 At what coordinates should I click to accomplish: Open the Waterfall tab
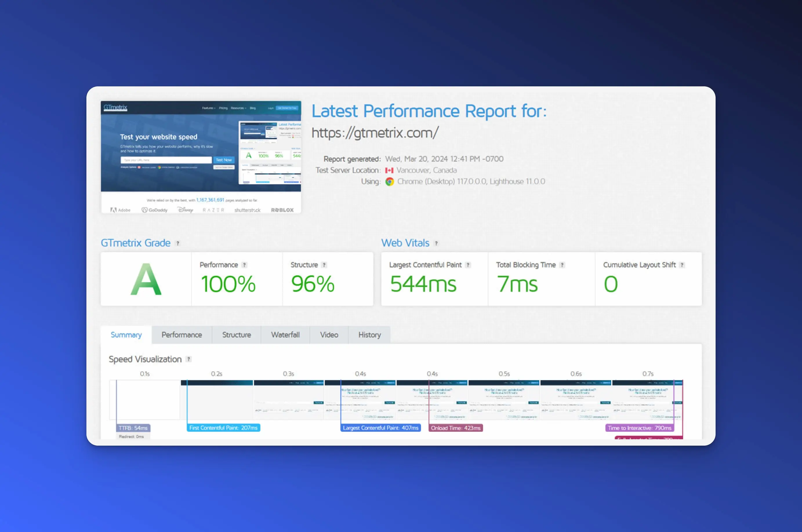(285, 335)
